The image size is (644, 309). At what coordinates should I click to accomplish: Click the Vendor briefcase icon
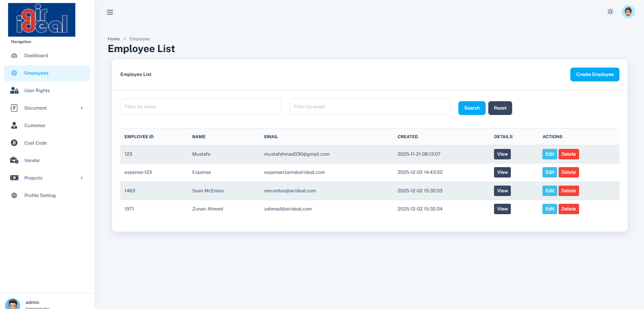14,160
